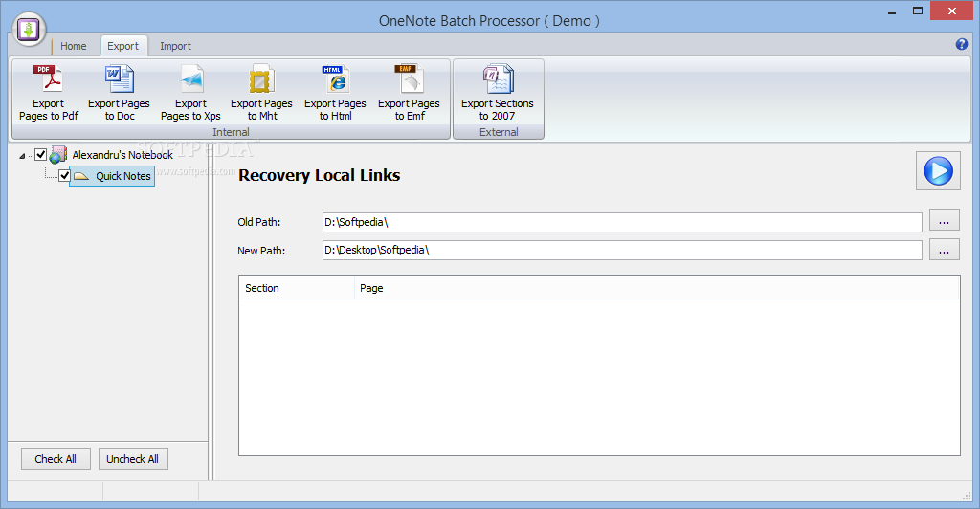980x509 pixels.
Task: Toggle Alexandru's Notebook checkbox
Action: click(40, 154)
